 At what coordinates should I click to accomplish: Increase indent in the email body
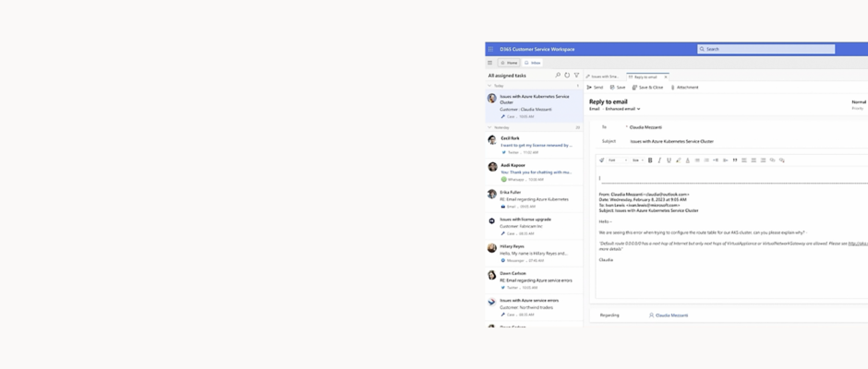click(x=726, y=161)
